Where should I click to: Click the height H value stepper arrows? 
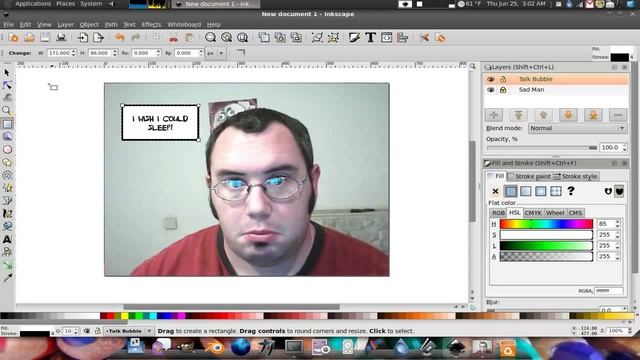click(x=115, y=53)
